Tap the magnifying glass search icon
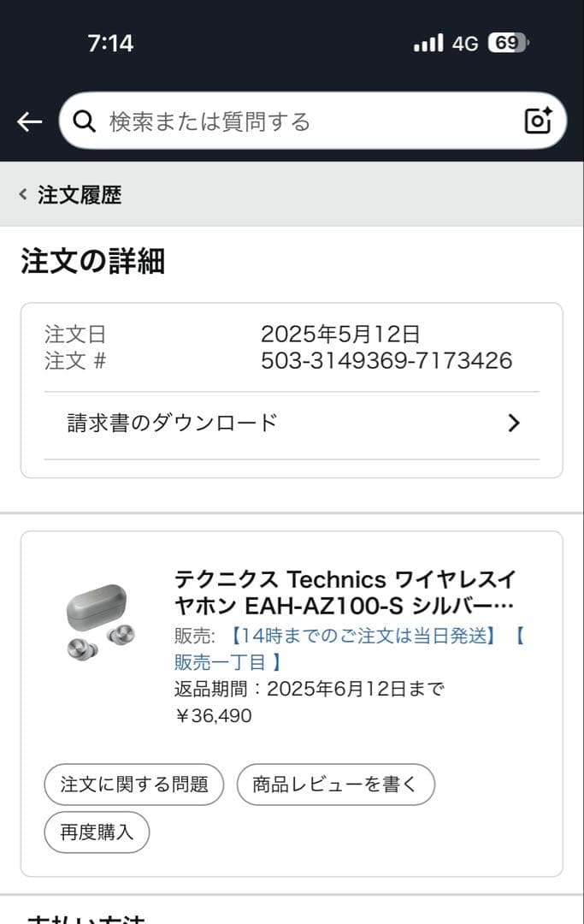Image resolution: width=584 pixels, height=924 pixels. (x=84, y=121)
